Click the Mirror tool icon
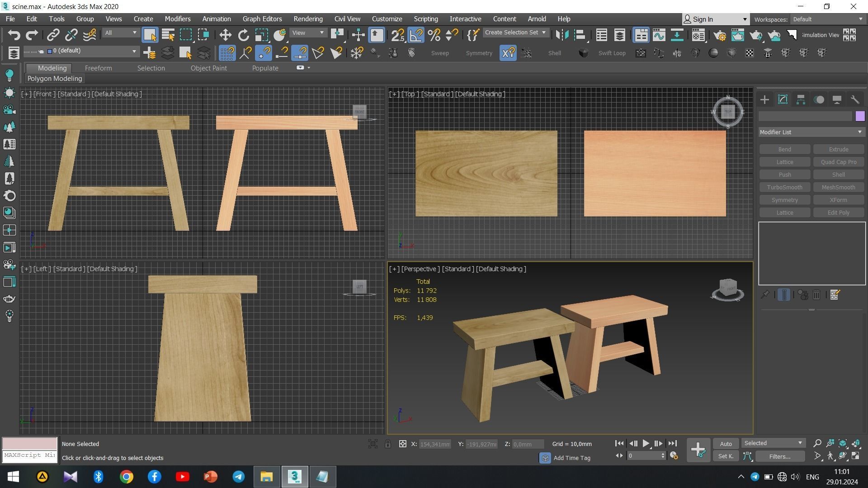Viewport: 868px width, 488px height. click(x=562, y=35)
